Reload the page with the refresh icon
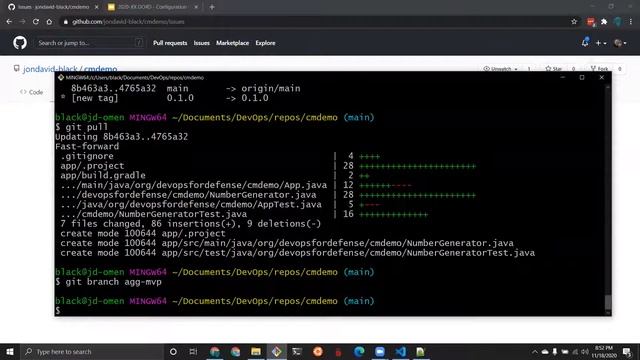The width and height of the screenshot is (640, 360). pos(36,22)
